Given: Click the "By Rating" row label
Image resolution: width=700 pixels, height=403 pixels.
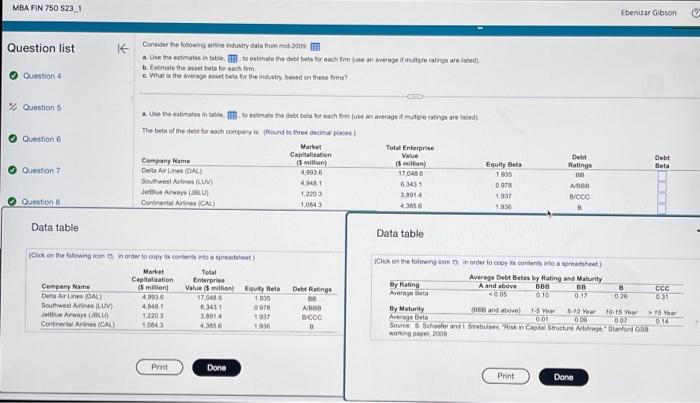Looking at the screenshot, I should (x=404, y=284).
